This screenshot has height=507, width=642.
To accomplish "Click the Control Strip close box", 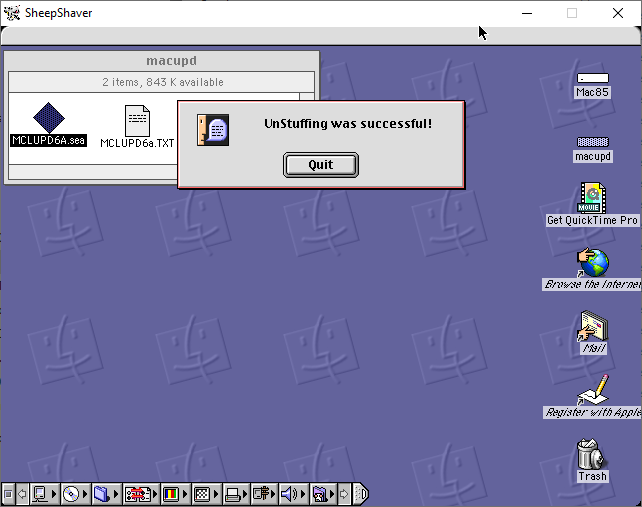I will tap(8, 494).
